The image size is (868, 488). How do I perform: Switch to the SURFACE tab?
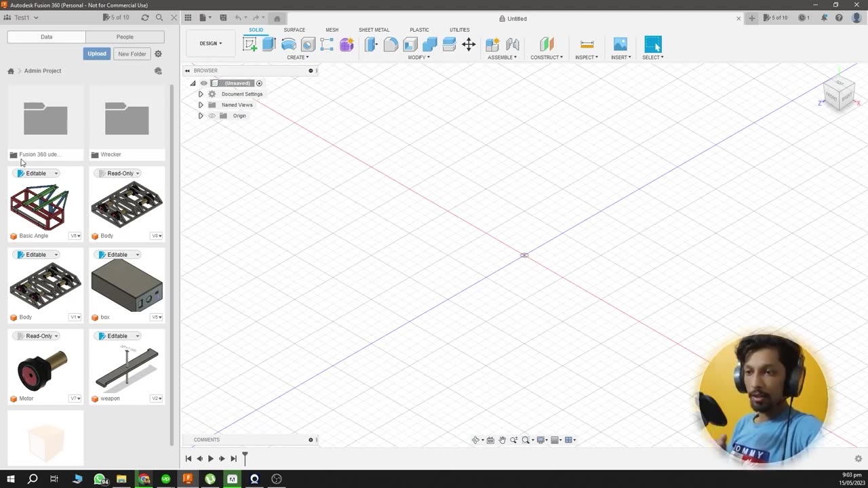(294, 30)
